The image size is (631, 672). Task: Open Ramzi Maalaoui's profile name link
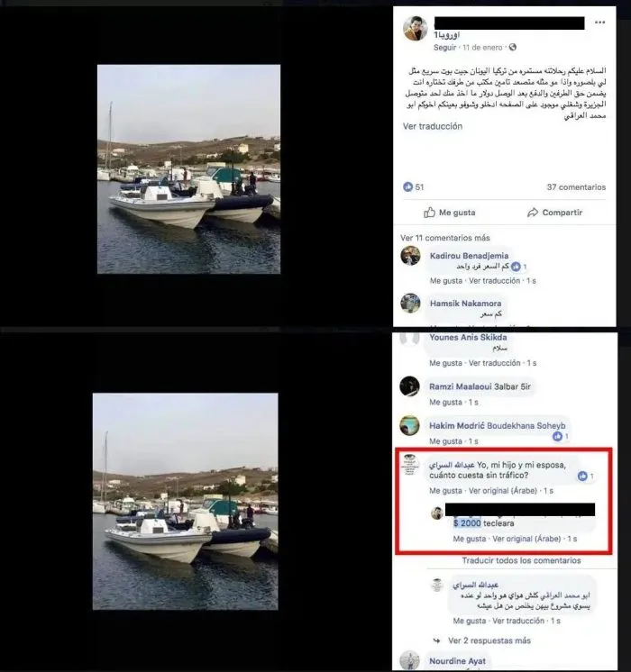pyautogui.click(x=480, y=386)
